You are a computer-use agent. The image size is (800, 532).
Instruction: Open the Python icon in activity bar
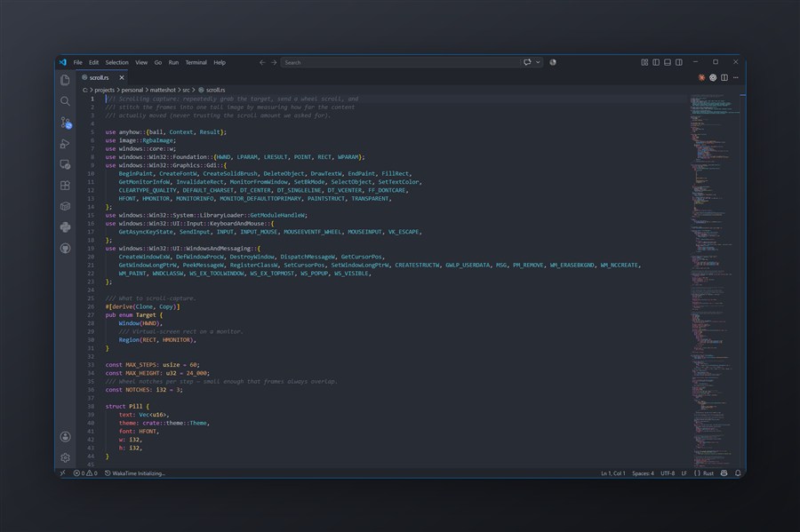tap(65, 226)
